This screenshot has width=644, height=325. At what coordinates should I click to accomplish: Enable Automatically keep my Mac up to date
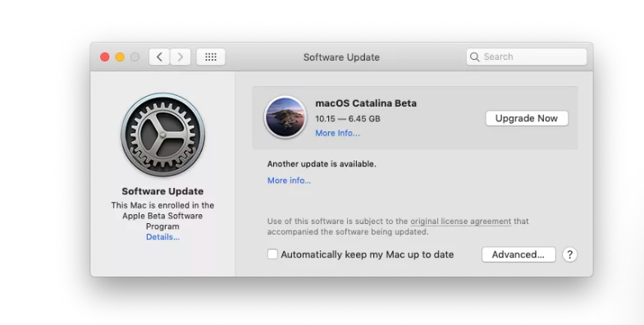coord(272,254)
